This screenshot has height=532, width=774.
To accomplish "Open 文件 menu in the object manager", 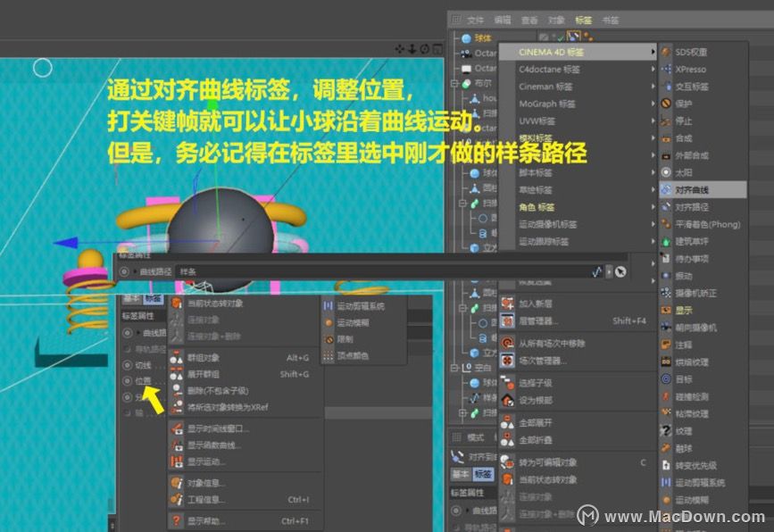I will coord(475,21).
